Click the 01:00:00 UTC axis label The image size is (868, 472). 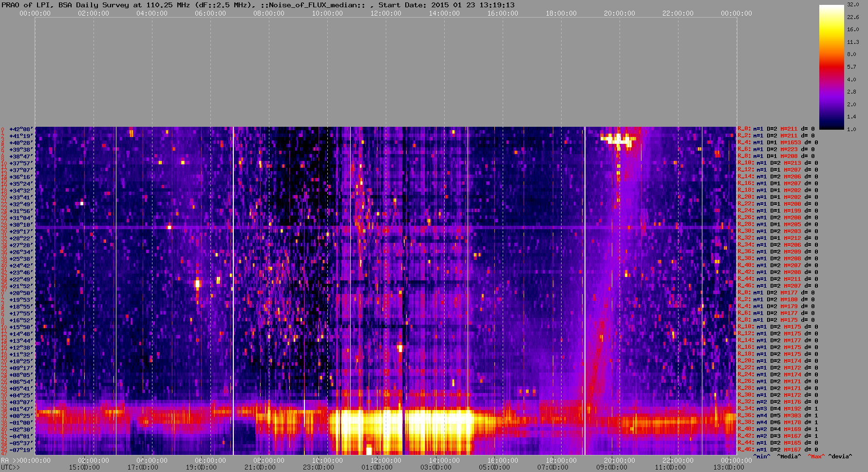click(x=377, y=467)
